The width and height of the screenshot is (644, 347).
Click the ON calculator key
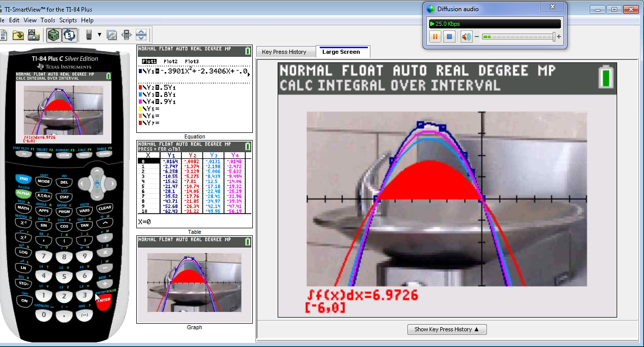coord(24,300)
